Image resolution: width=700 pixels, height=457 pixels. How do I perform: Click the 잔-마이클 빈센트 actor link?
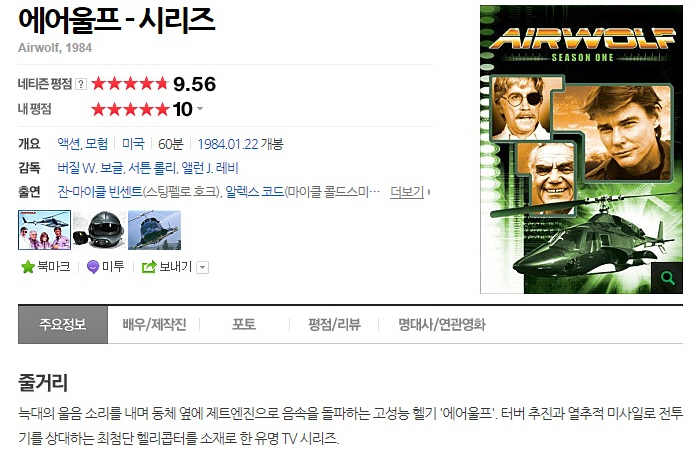click(100, 191)
